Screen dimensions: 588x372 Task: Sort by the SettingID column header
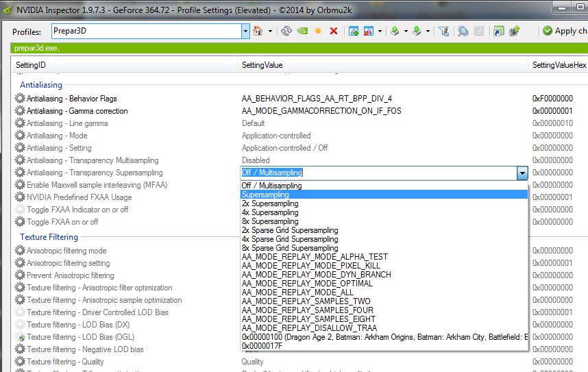[124, 65]
